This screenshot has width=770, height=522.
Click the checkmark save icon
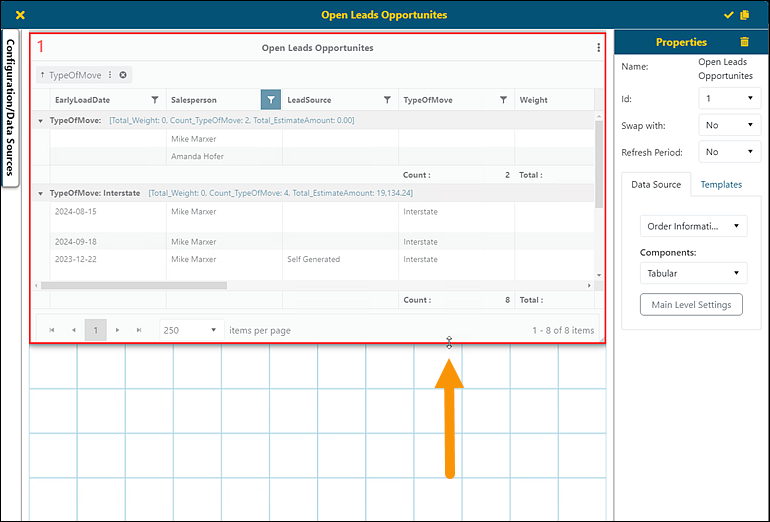728,15
